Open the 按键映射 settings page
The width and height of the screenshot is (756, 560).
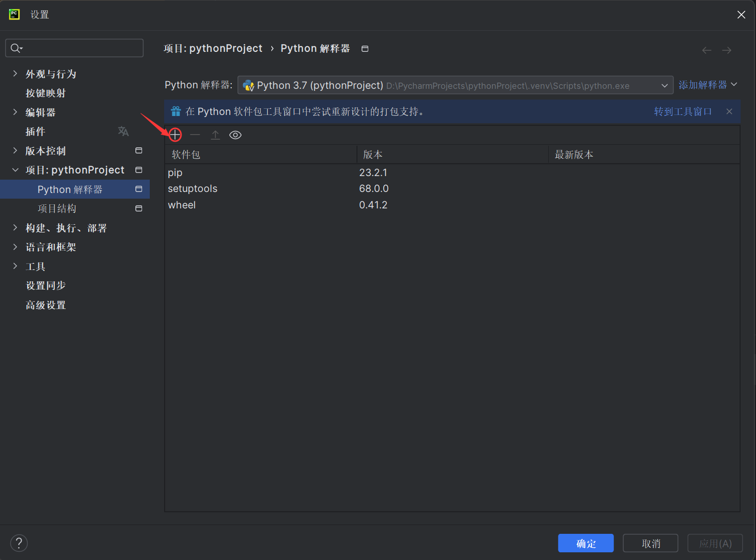tap(46, 93)
